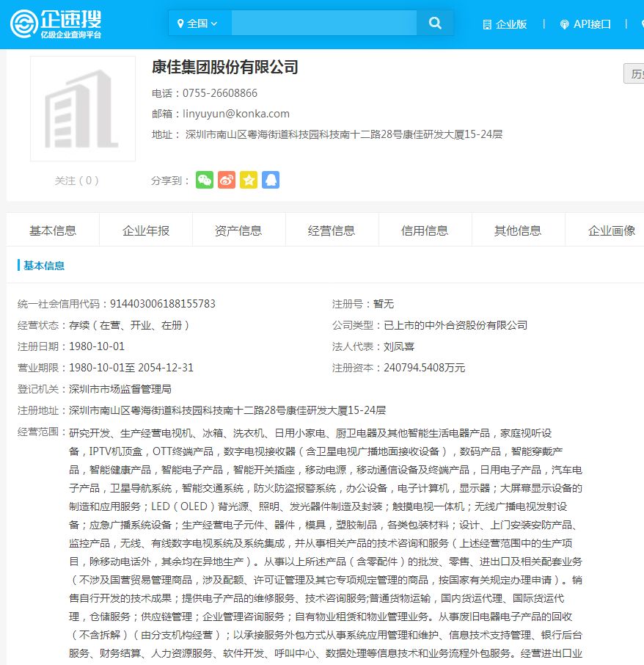The height and width of the screenshot is (665, 644).
Task: Share via QQ Zone icon
Action: 271,180
